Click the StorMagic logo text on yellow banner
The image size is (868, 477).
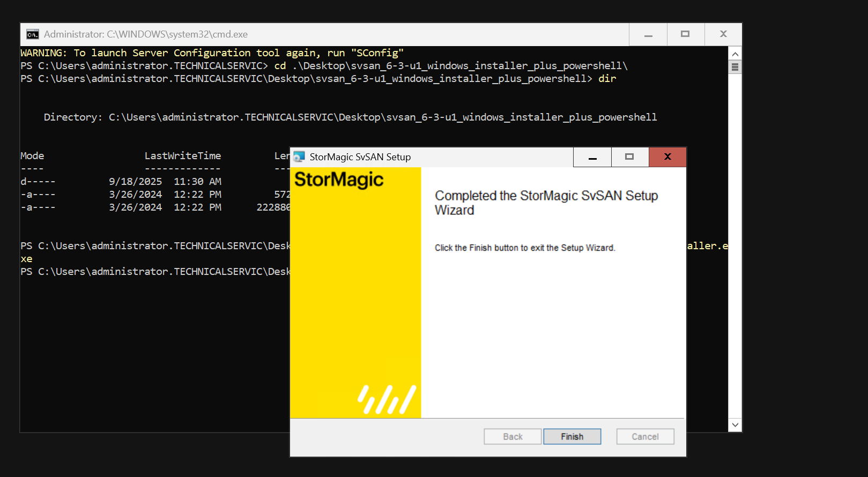[x=339, y=180]
